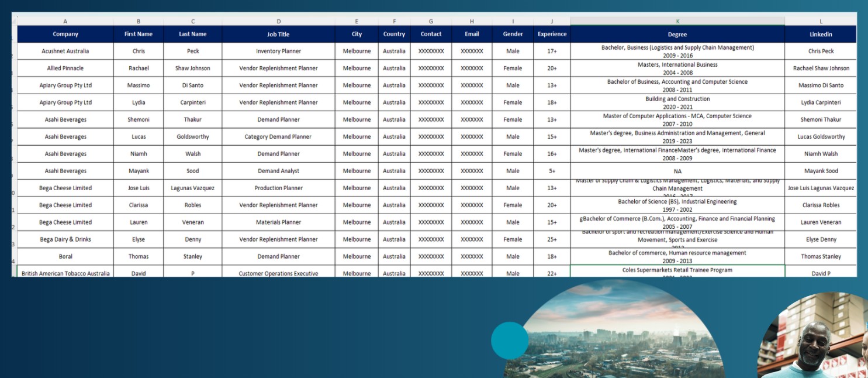
Task: Click the first name cell "Massimo"
Action: pyautogui.click(x=139, y=85)
